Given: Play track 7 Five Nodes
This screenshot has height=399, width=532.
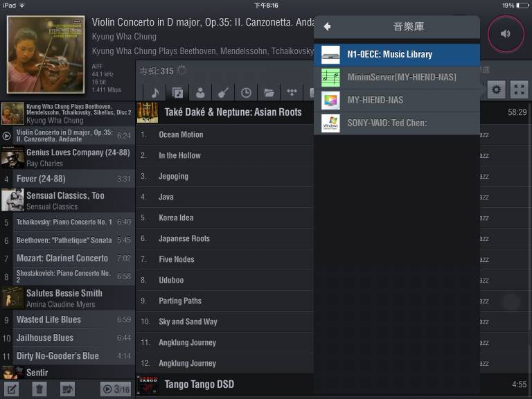Looking at the screenshot, I should click(x=224, y=259).
